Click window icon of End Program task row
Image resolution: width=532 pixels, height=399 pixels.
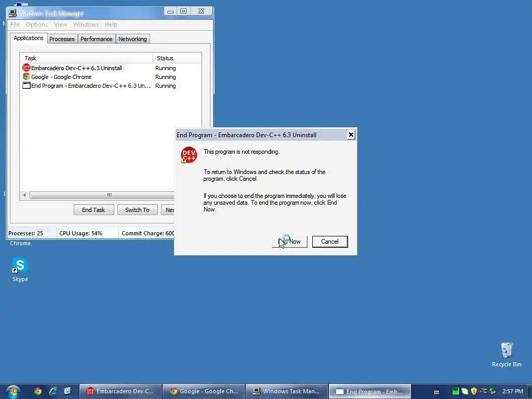[x=26, y=86]
